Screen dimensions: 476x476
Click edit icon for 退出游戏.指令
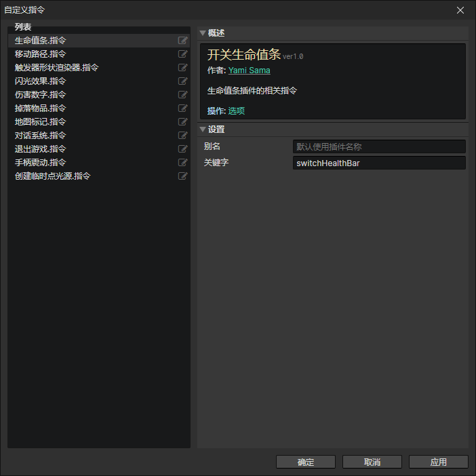[182, 148]
